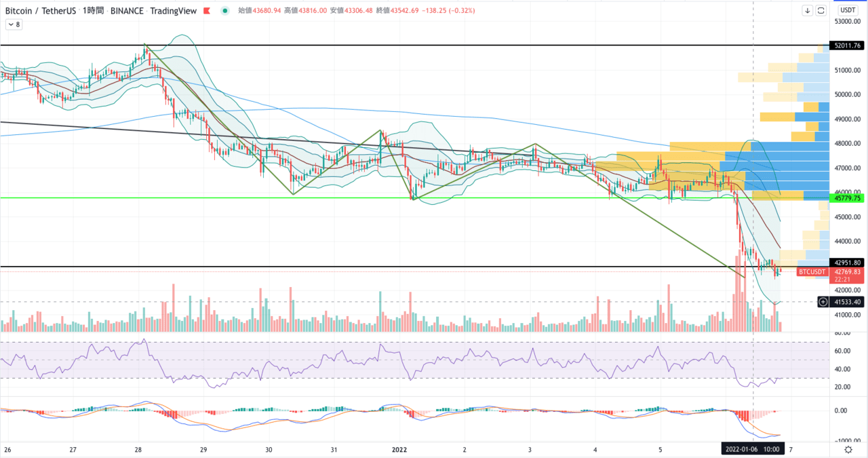Click the Bitcoin / TetherUS symbol title
This screenshot has height=458, width=868.
coord(41,11)
